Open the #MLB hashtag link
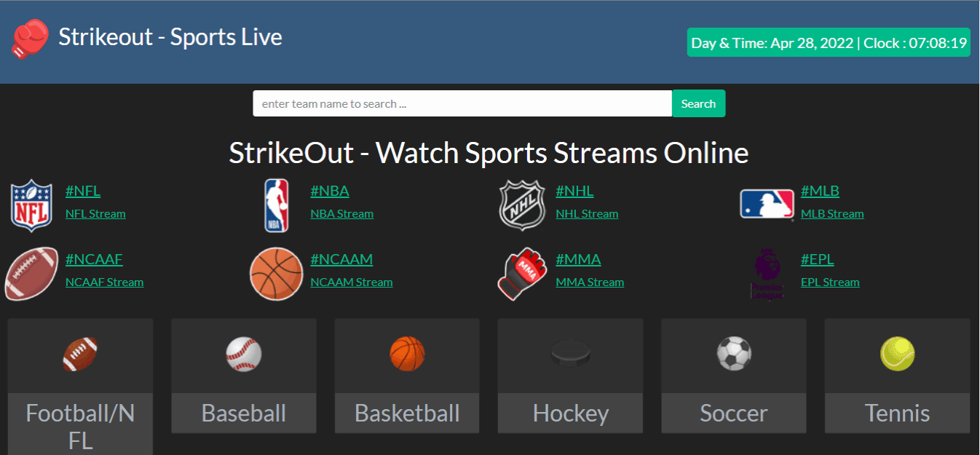The image size is (980, 455). point(821,191)
